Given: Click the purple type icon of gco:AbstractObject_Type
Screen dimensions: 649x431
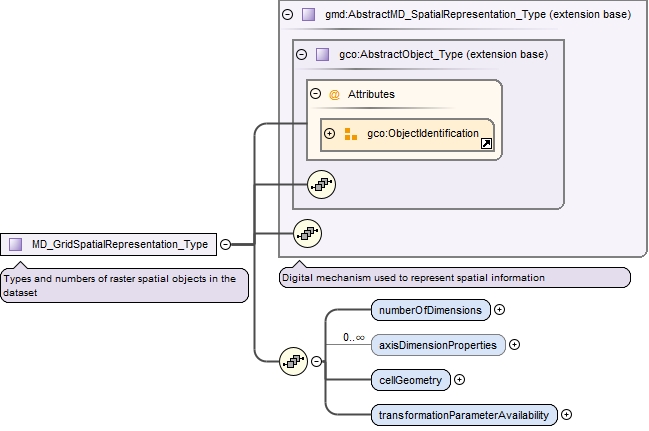Looking at the screenshot, I should (322, 54).
